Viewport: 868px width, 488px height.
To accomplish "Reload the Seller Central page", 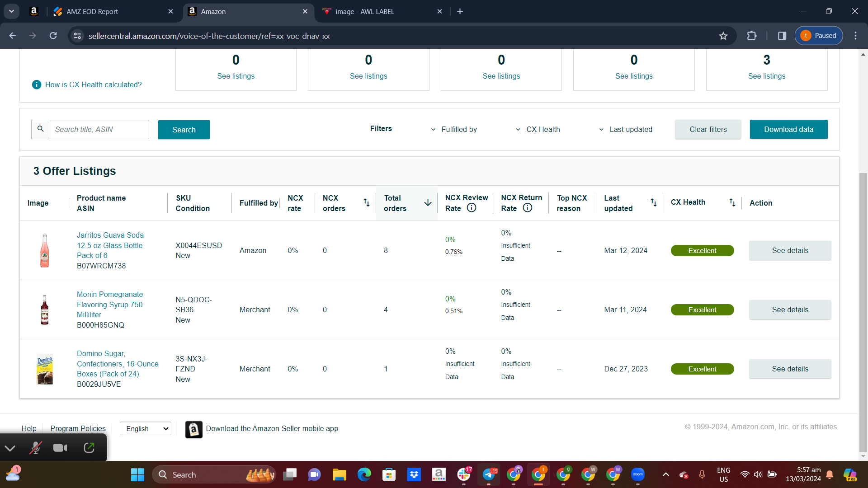I will pyautogui.click(x=53, y=36).
